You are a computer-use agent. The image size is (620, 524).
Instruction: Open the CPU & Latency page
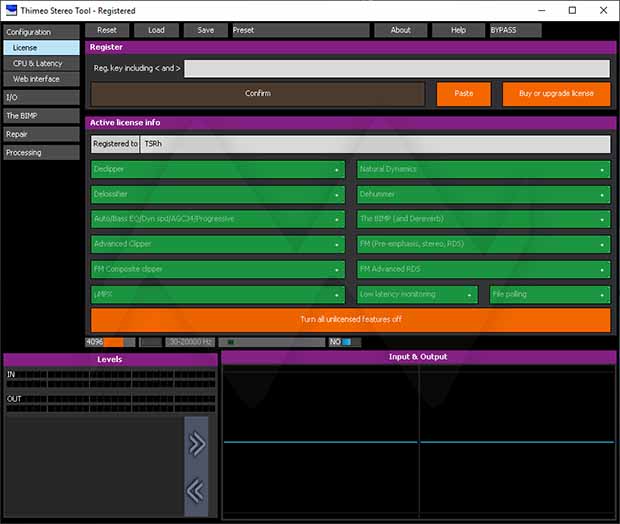click(42, 63)
